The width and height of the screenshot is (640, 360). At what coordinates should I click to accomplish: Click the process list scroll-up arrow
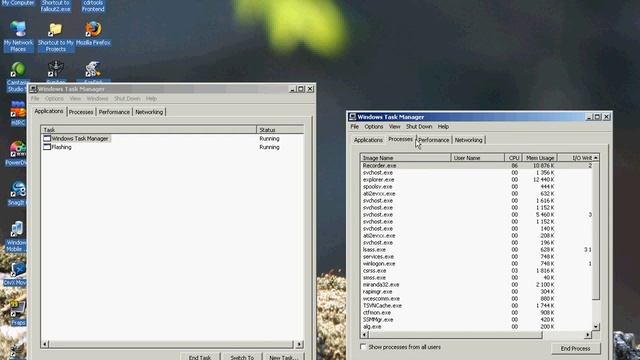point(596,158)
